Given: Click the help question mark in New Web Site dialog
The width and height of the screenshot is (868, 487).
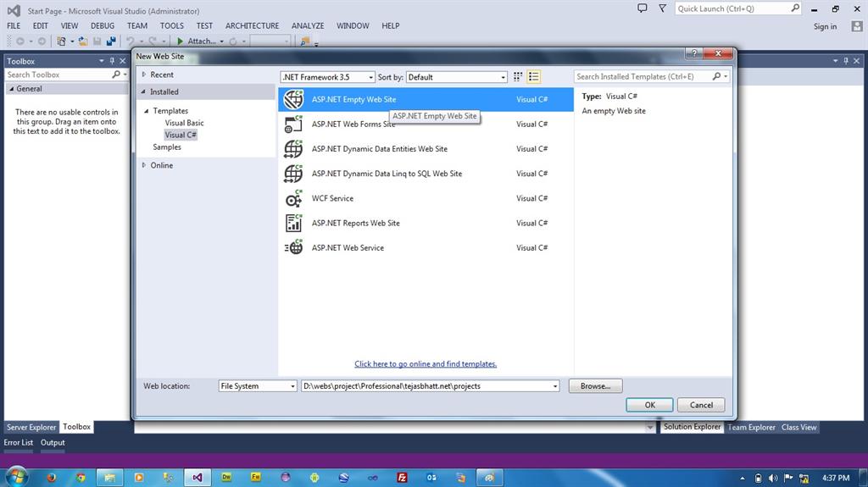Looking at the screenshot, I should pyautogui.click(x=694, y=53).
